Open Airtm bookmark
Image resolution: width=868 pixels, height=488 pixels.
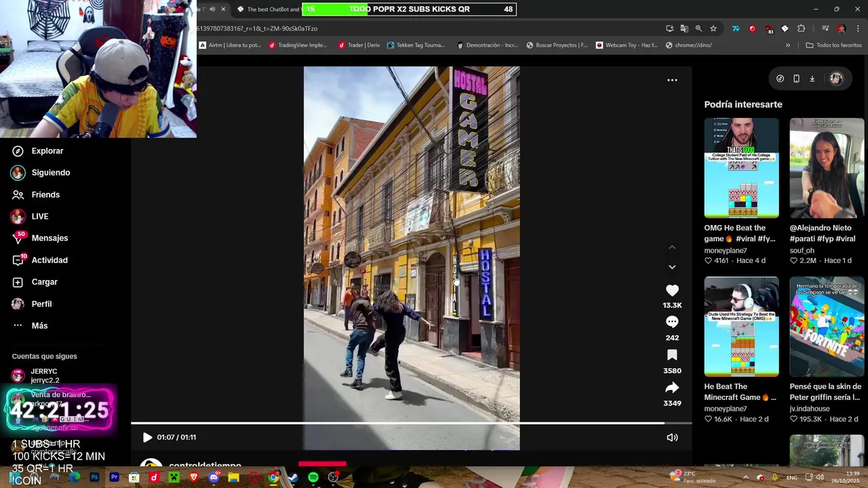click(x=230, y=45)
